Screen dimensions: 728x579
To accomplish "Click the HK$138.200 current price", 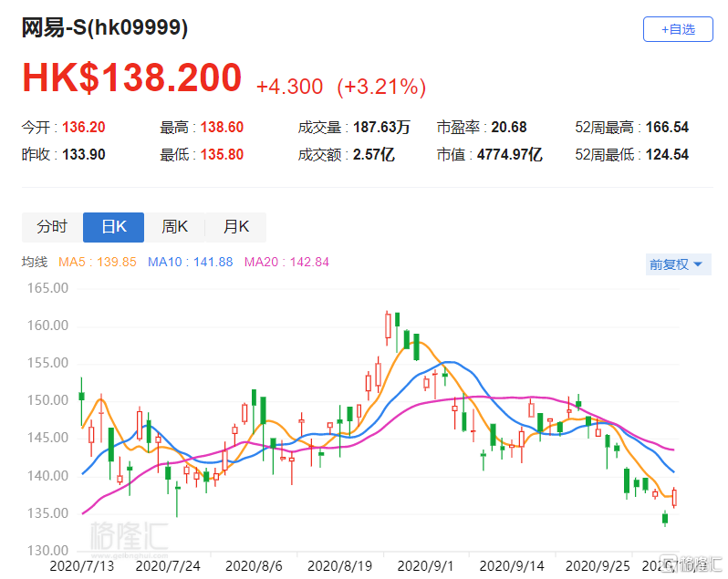I will pyautogui.click(x=132, y=79).
